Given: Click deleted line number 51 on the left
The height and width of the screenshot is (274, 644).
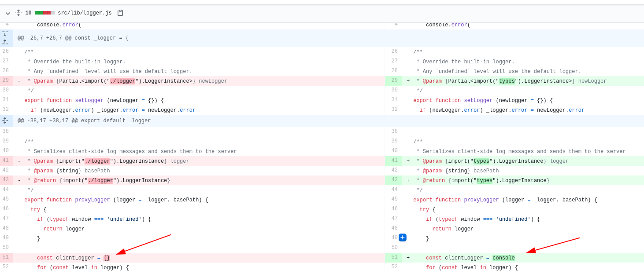Looking at the screenshot, I should tap(6, 258).
